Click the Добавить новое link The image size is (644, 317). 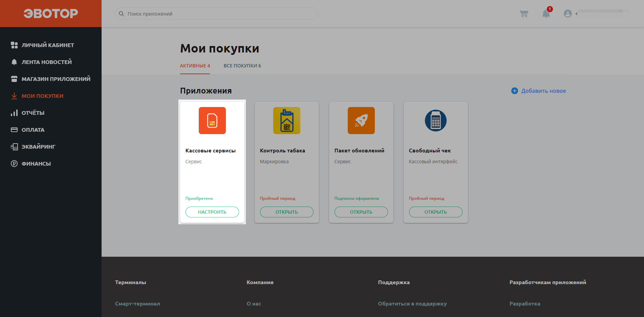(543, 91)
